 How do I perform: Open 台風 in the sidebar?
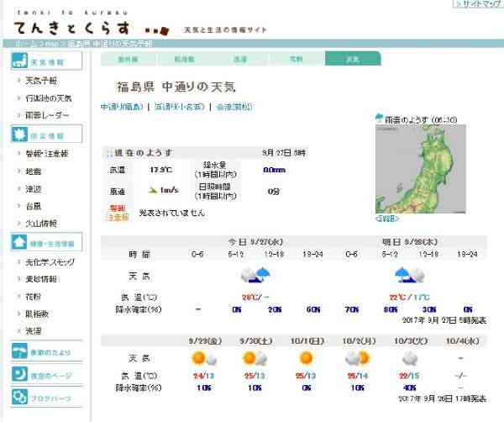(x=34, y=206)
